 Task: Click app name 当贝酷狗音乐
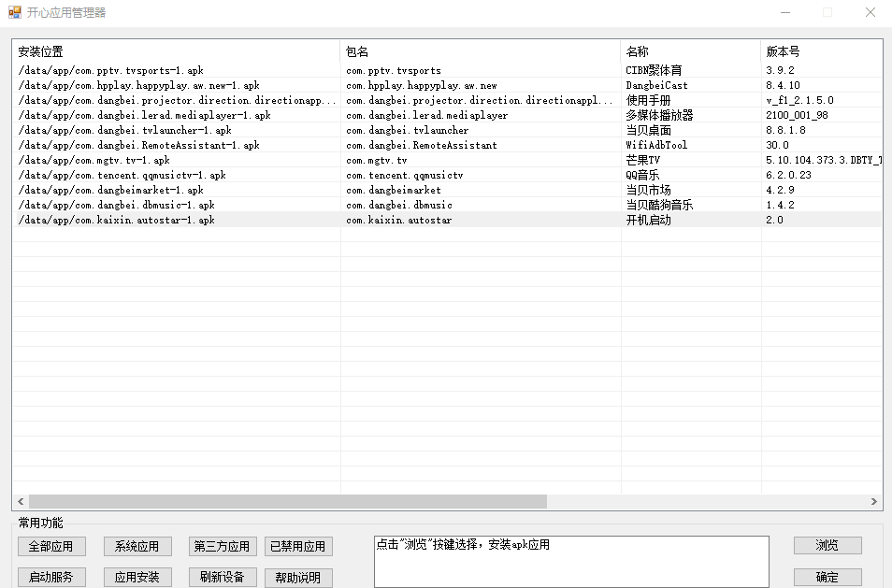tap(659, 205)
